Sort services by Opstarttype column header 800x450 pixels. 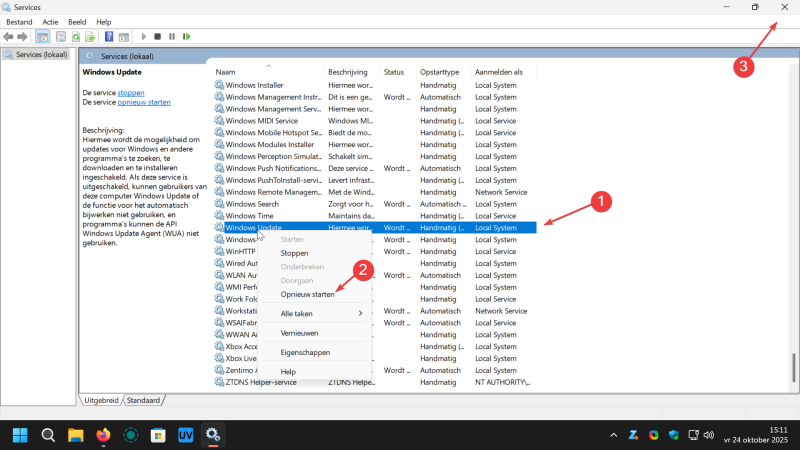[440, 72]
